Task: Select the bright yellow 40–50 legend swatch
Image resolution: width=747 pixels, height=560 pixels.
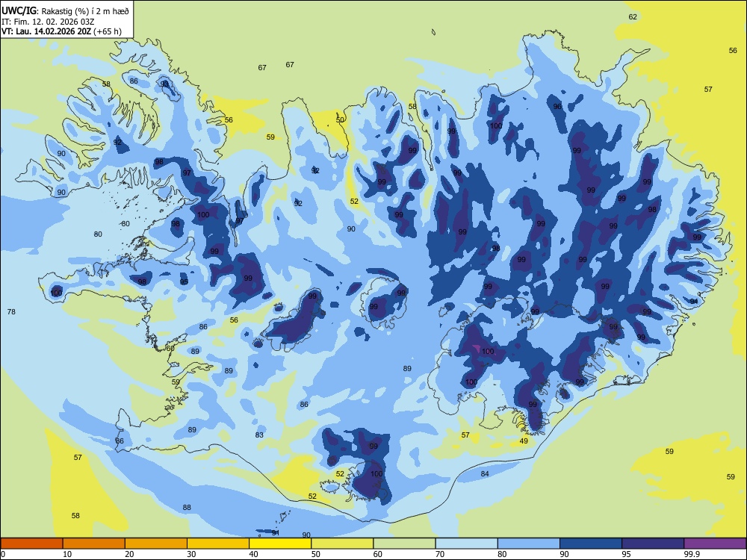Action: coord(280,544)
